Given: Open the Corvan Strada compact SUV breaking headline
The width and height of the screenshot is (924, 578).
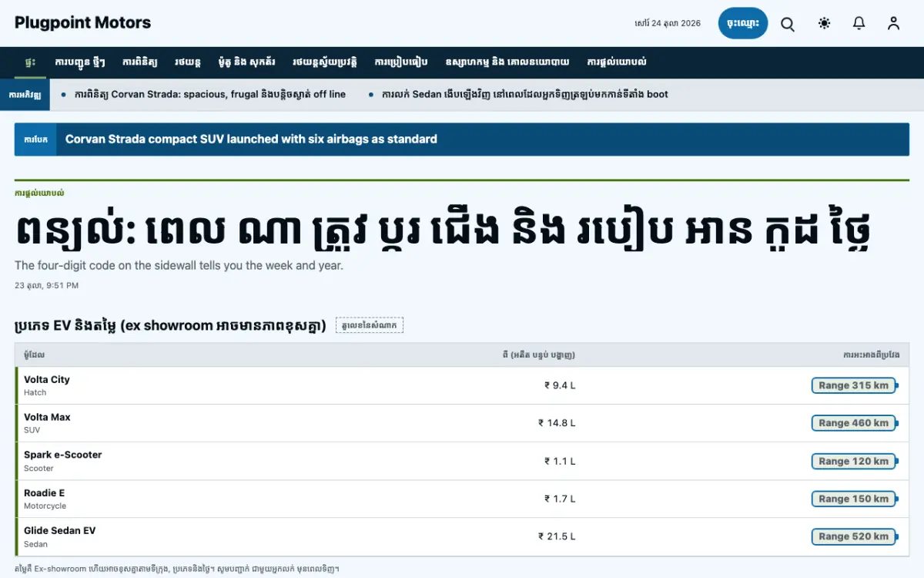Looking at the screenshot, I should tap(251, 139).
